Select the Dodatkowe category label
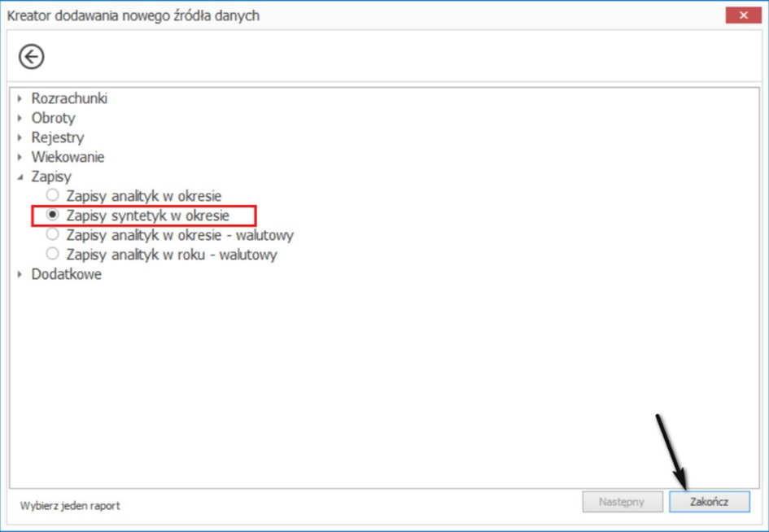The height and width of the screenshot is (532, 769). click(x=66, y=274)
